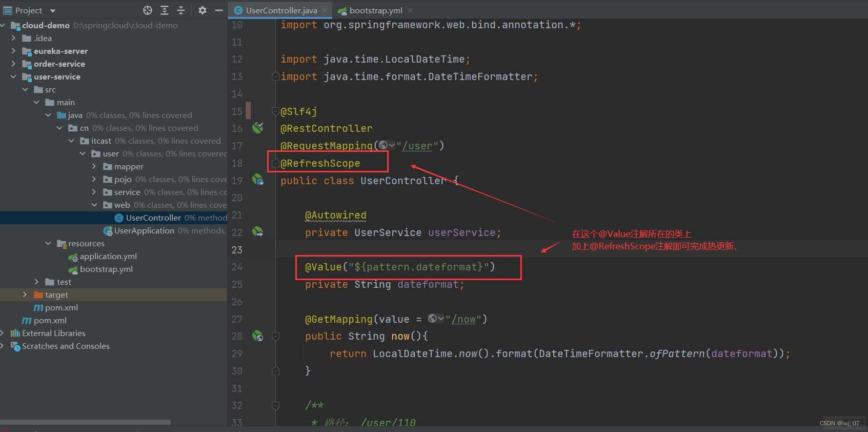868x432 pixels.
Task: Collapse the src folder
Action: tap(25, 89)
